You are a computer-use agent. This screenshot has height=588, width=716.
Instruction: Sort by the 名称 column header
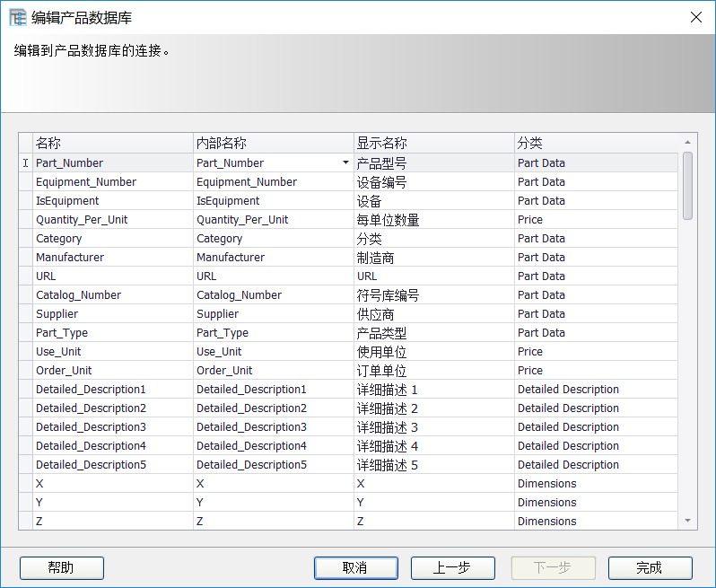pyautogui.click(x=113, y=143)
